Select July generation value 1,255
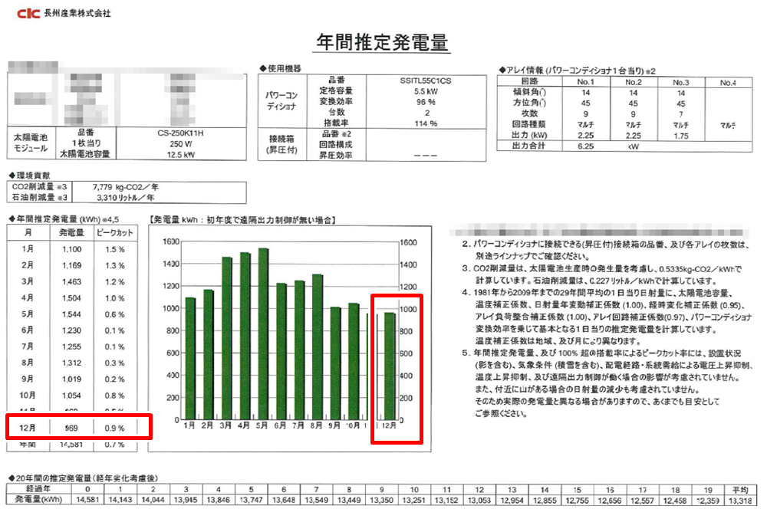This screenshot has height=532, width=767. 71,346
